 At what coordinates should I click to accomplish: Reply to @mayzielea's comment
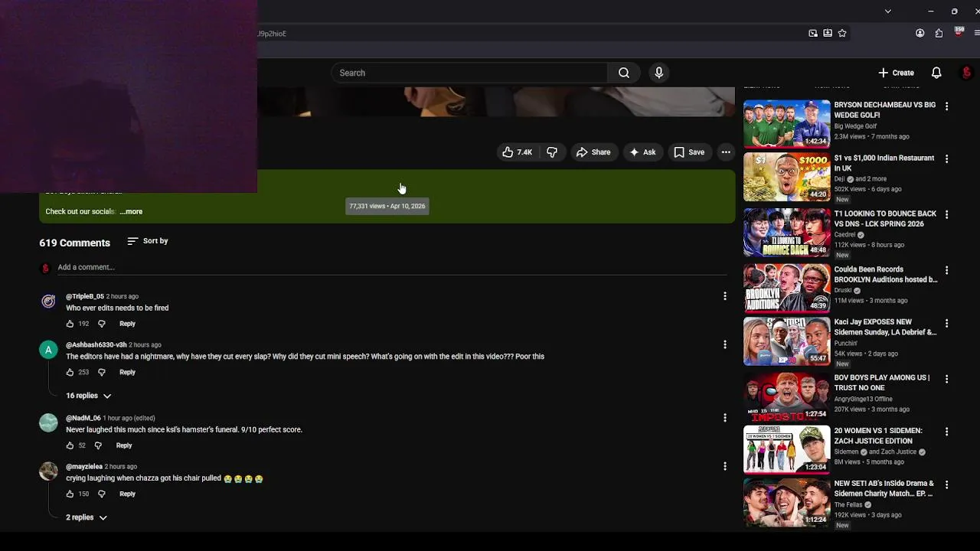point(127,494)
